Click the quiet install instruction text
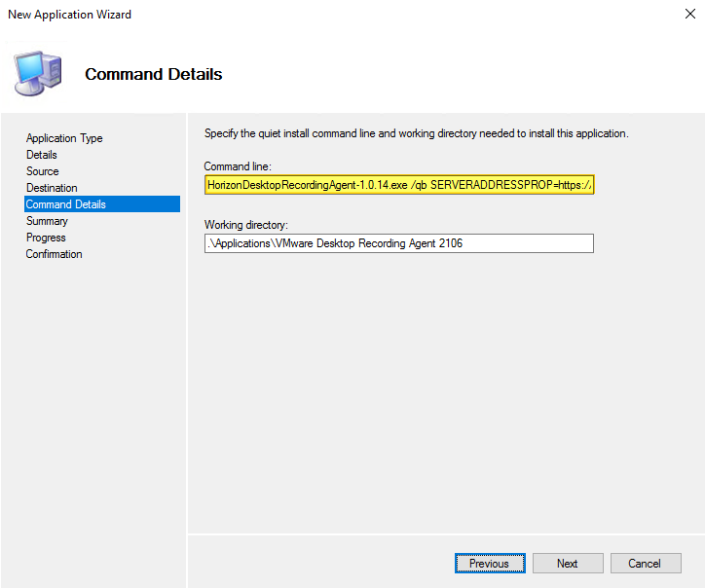This screenshot has width=705, height=588. (x=416, y=133)
